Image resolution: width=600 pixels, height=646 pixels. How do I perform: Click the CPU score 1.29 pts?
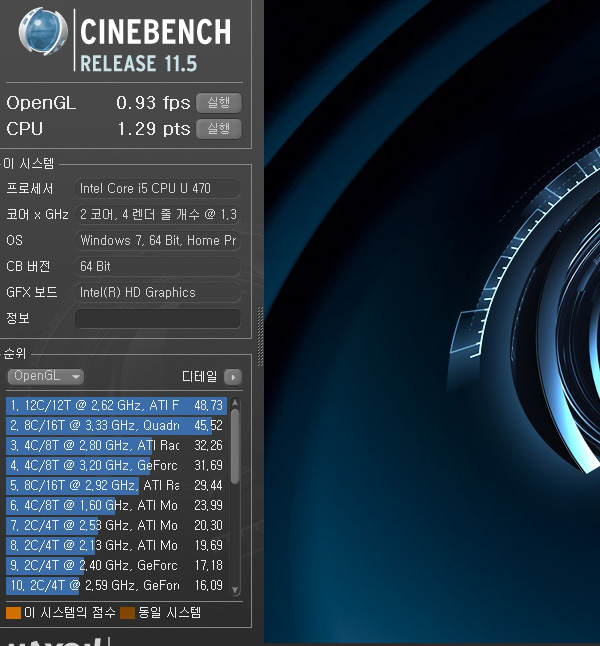click(x=154, y=129)
